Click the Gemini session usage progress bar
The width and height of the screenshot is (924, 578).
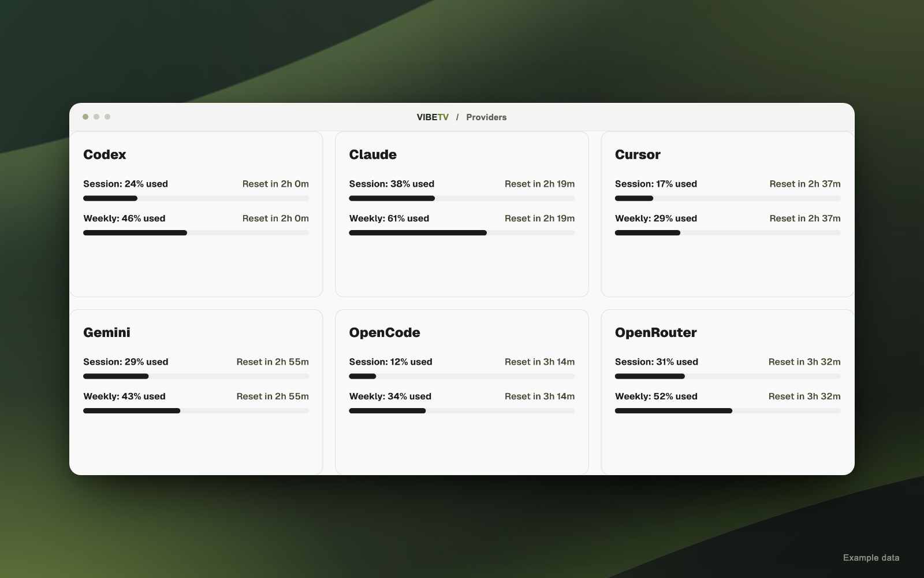[x=196, y=376]
